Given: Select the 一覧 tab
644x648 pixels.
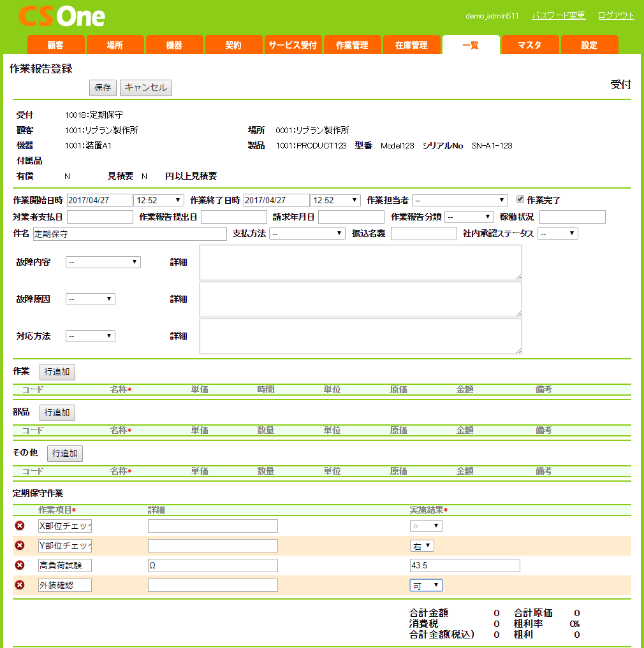Looking at the screenshot, I should (471, 45).
